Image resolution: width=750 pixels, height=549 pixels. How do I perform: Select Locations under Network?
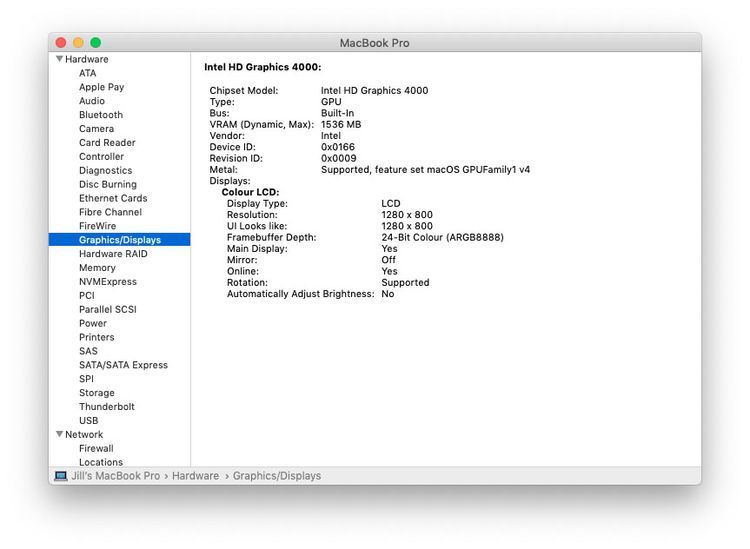tap(101, 463)
